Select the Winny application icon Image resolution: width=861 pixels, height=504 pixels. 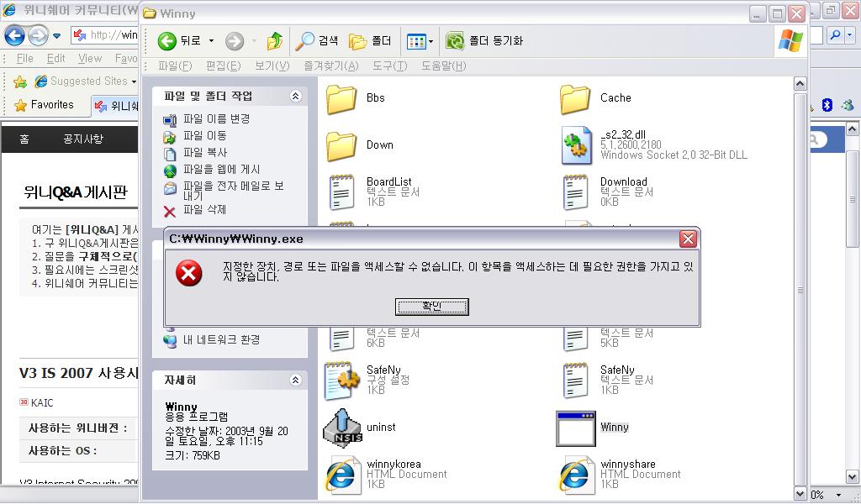[x=575, y=428]
